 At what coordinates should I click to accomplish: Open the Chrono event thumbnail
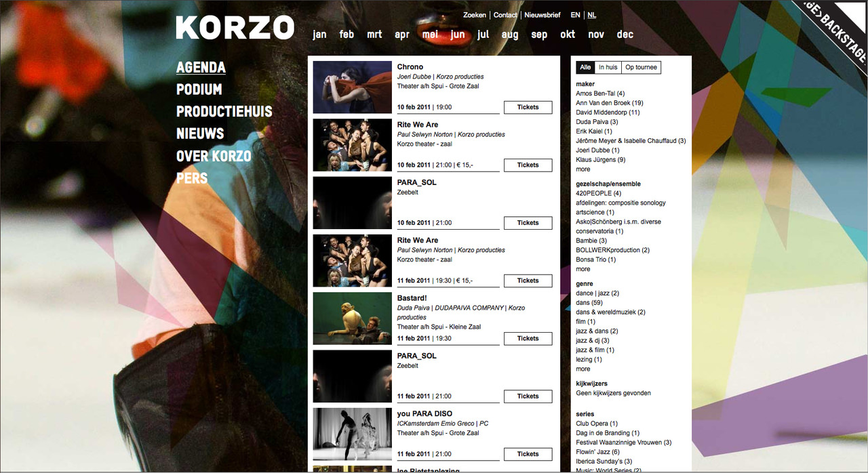pyautogui.click(x=353, y=87)
